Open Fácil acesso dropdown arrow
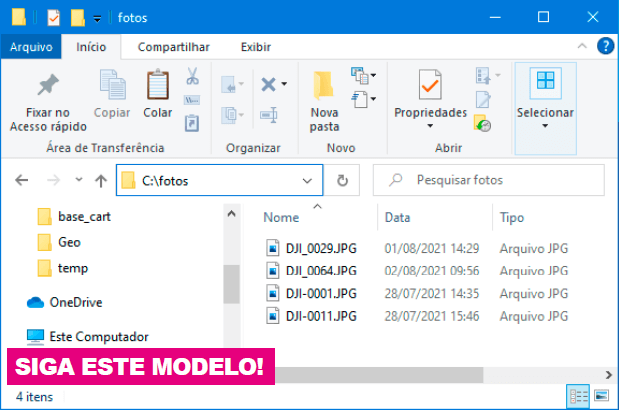619x410 pixels. (x=373, y=99)
